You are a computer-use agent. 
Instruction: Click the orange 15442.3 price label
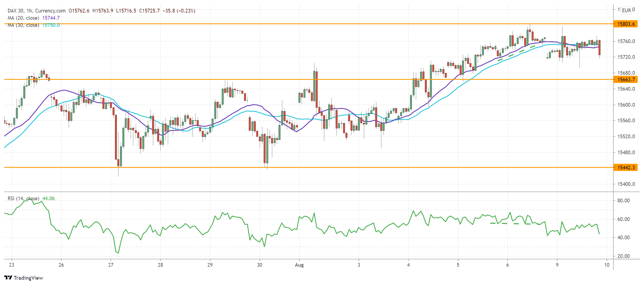tap(626, 167)
